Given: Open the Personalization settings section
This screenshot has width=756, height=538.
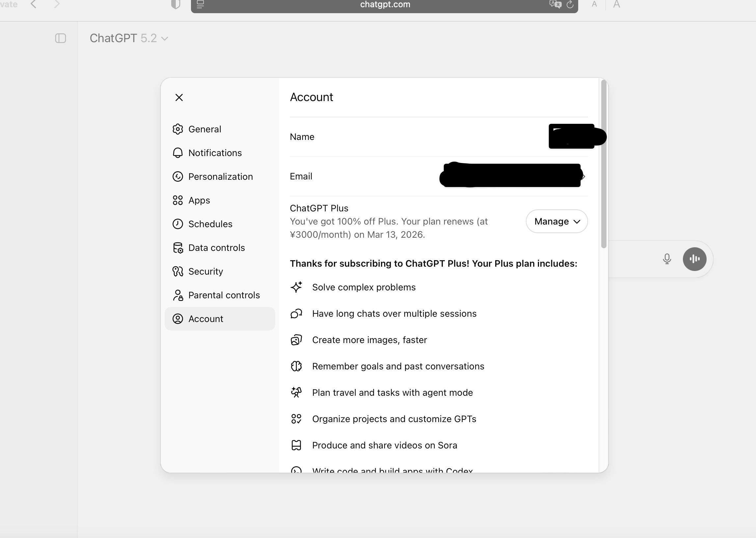Looking at the screenshot, I should tap(220, 176).
